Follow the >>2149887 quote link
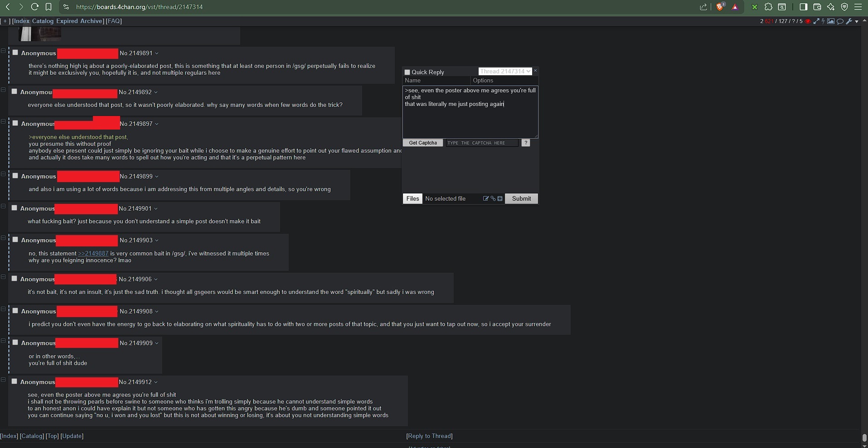Screen dimensions: 868x448 tap(93, 253)
